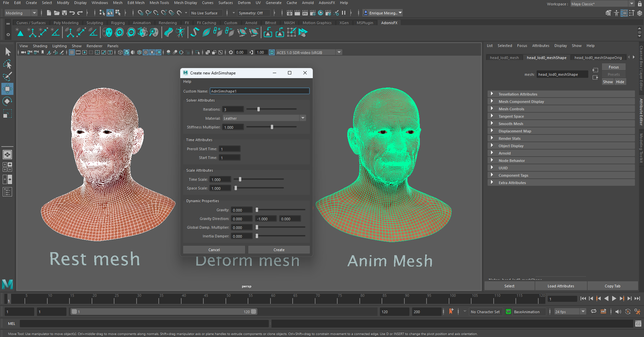
Task: Click the face-with-minus icon on AdonisFX shelf
Action: click(x=131, y=33)
